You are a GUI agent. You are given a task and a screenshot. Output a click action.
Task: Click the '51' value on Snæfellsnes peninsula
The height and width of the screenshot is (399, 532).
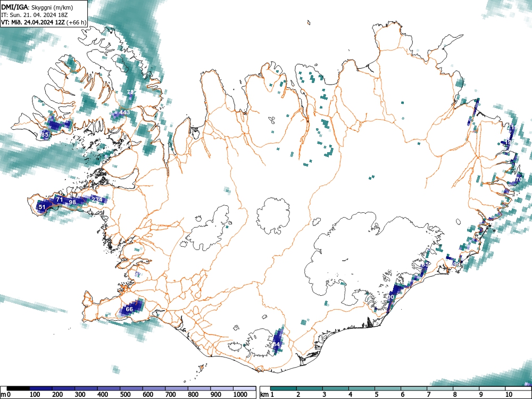pos(41,207)
